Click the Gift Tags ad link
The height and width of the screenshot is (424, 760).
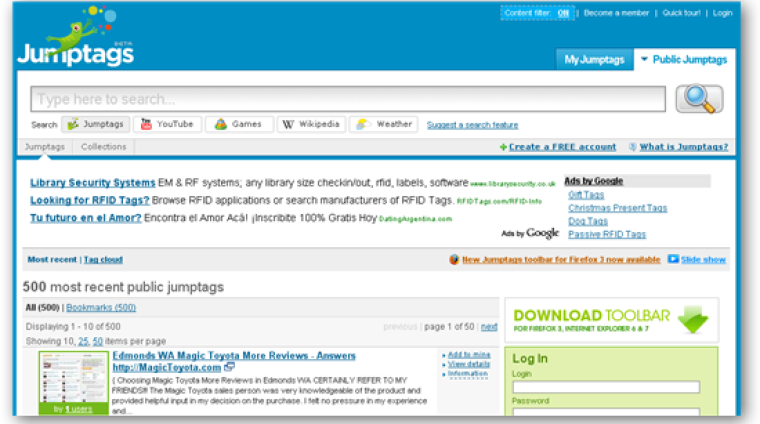[586, 195]
